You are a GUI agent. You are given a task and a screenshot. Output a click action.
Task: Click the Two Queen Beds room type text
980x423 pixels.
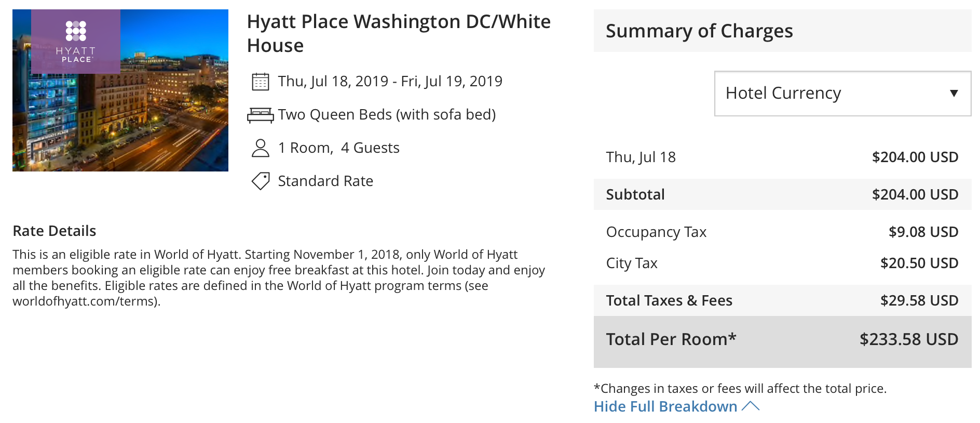click(387, 115)
